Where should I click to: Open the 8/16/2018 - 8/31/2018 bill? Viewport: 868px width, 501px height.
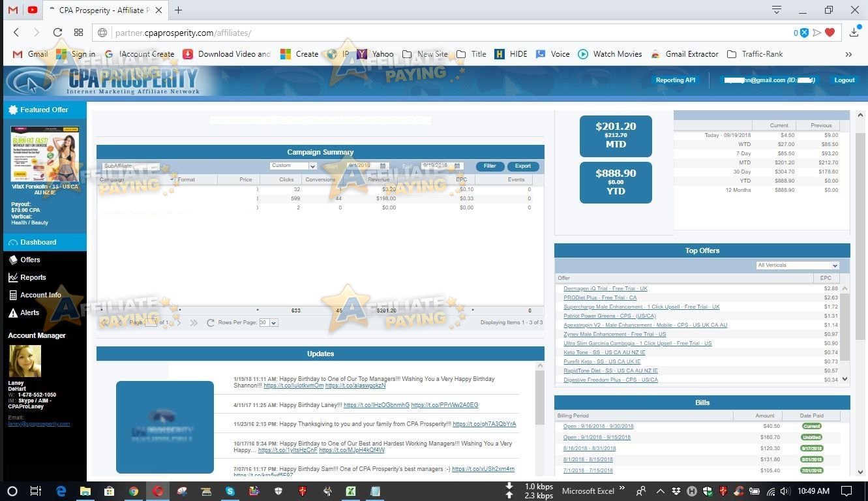coord(590,448)
